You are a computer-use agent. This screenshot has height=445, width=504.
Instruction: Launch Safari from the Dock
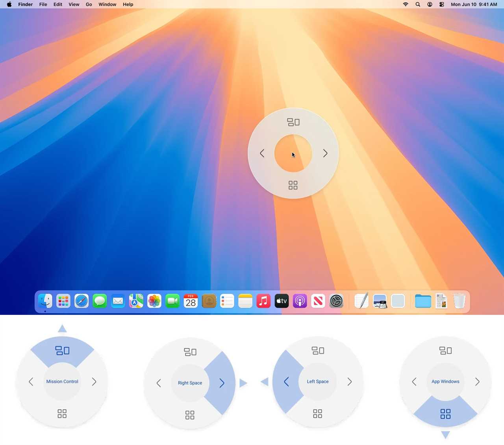coord(82,301)
